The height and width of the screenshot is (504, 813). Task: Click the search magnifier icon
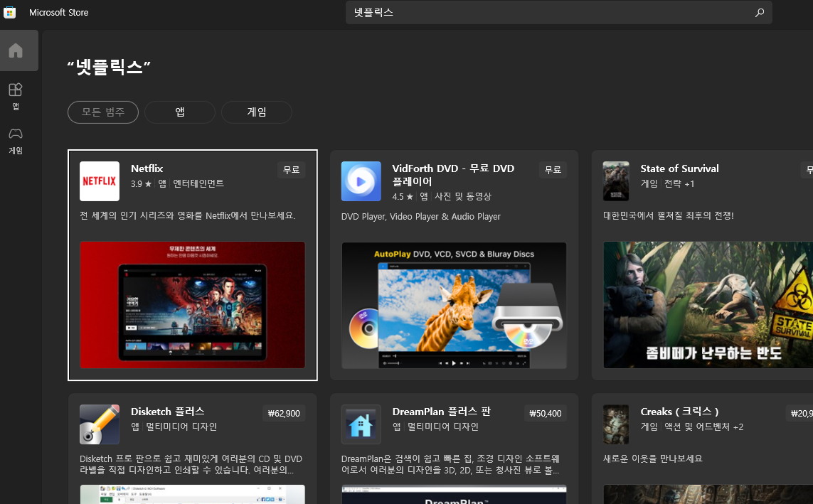pyautogui.click(x=760, y=12)
